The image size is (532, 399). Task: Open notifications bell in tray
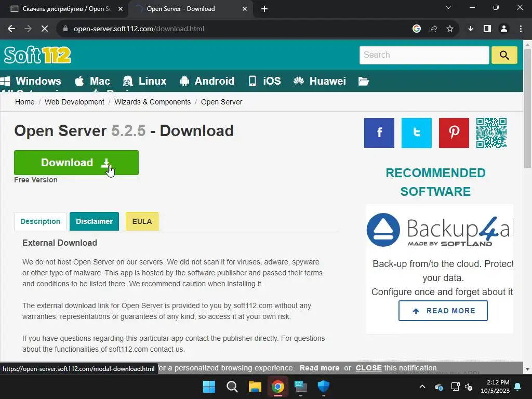tap(518, 387)
